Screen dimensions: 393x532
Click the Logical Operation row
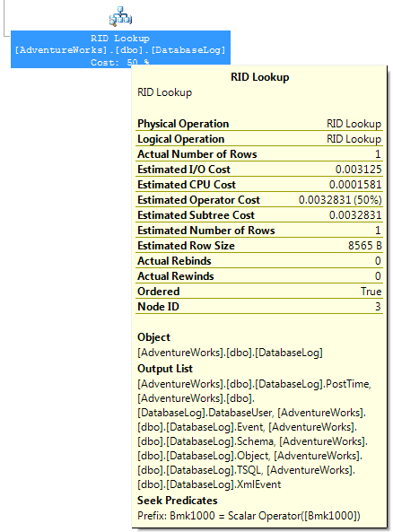pyautogui.click(x=259, y=139)
